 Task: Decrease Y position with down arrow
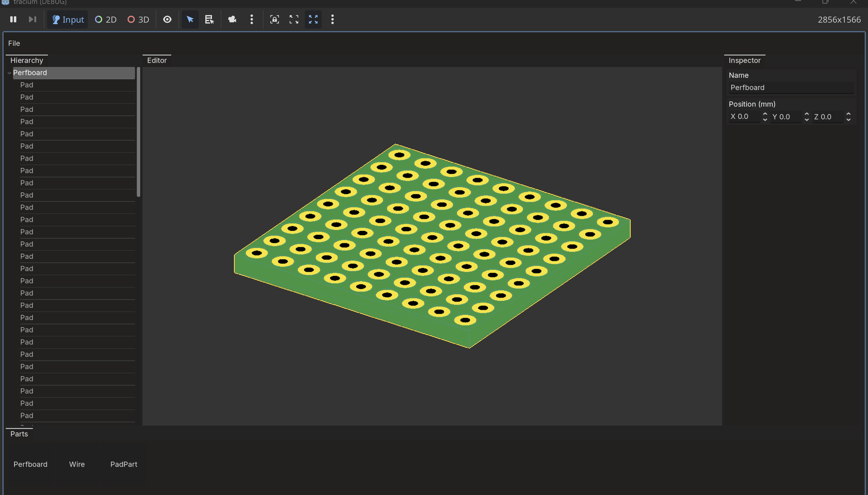coord(806,119)
